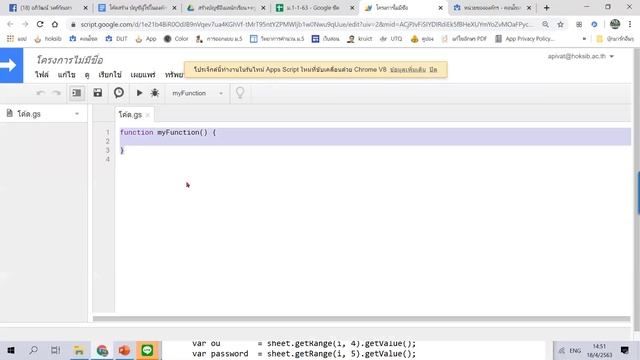Screen dimensions: 640x360
Task: Open the ดู menu
Action: pyautogui.click(x=87, y=75)
